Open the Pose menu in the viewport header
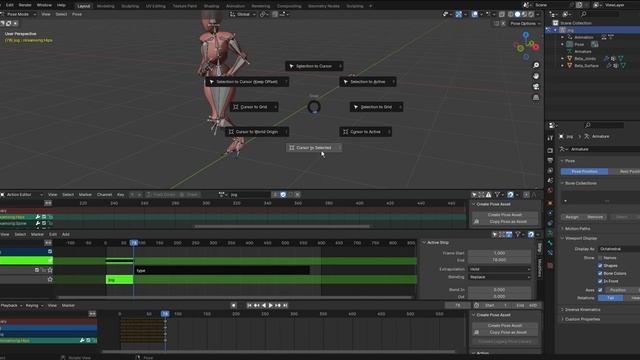This screenshot has width=640, height=360. 77,14
